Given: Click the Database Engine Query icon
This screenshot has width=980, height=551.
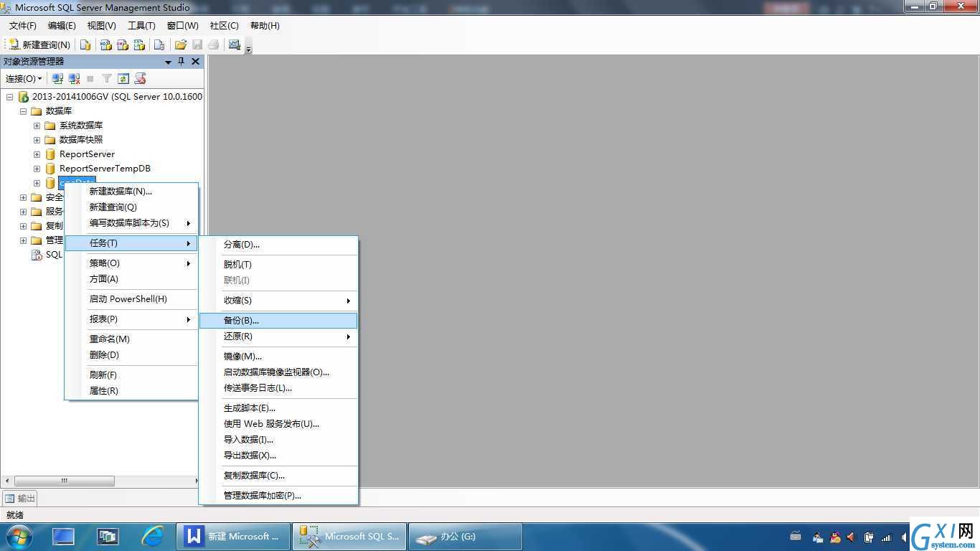Looking at the screenshot, I should pyautogui.click(x=85, y=44).
